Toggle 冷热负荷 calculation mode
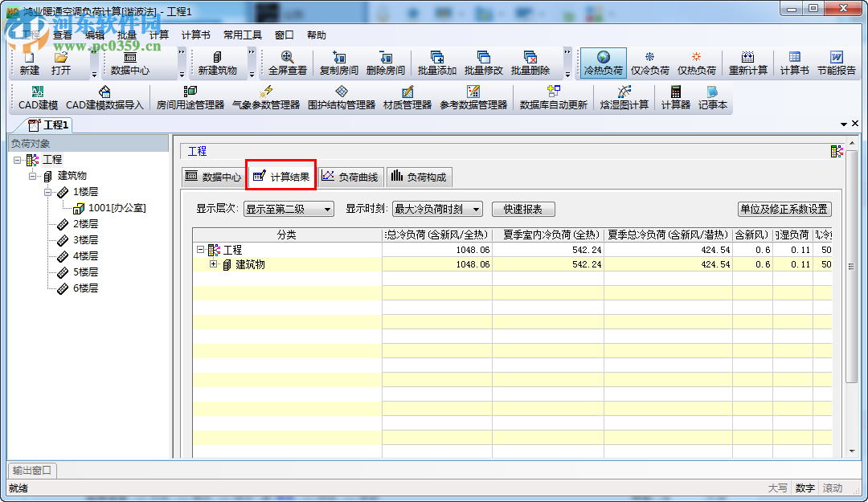The image size is (868, 502). [x=604, y=63]
